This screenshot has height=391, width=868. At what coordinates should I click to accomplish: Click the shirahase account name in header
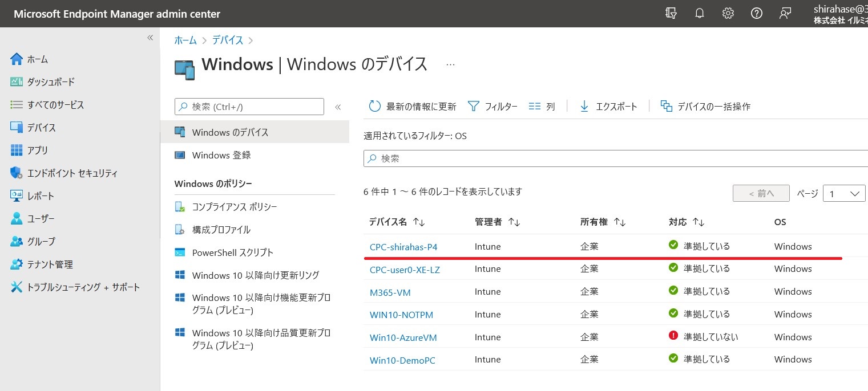pos(841,9)
